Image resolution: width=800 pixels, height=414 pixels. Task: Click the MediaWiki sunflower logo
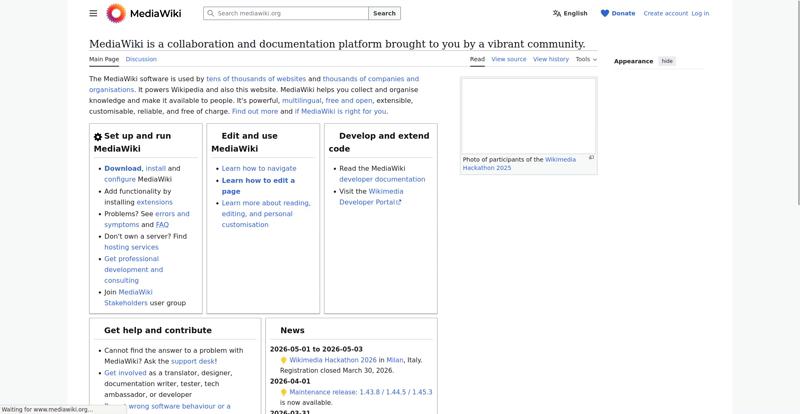coord(116,13)
